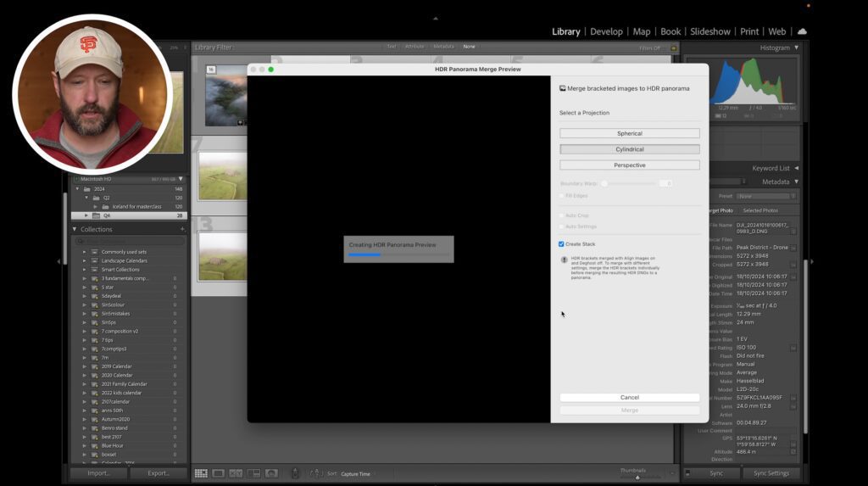
Task: Select Compare view icon in toolbar
Action: tap(236, 473)
